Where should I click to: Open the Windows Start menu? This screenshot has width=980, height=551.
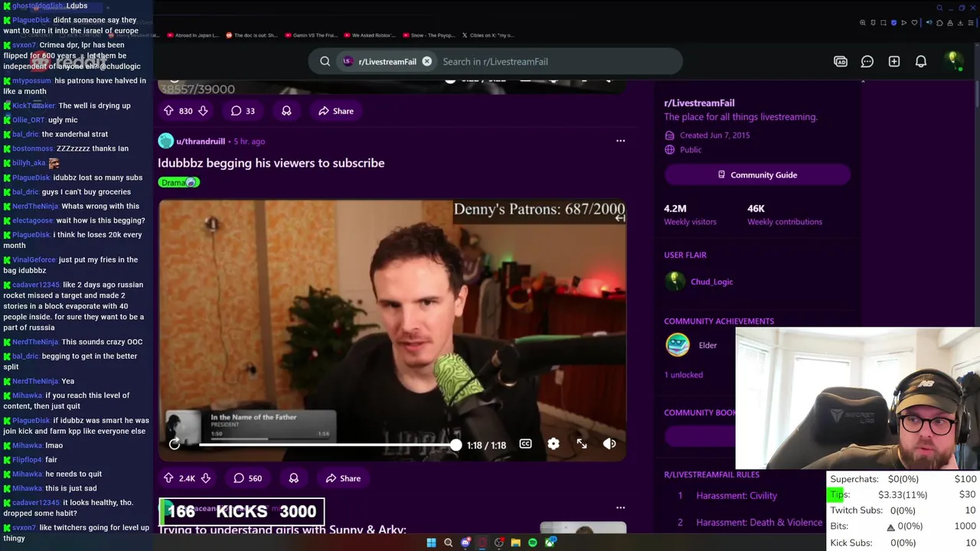click(431, 543)
